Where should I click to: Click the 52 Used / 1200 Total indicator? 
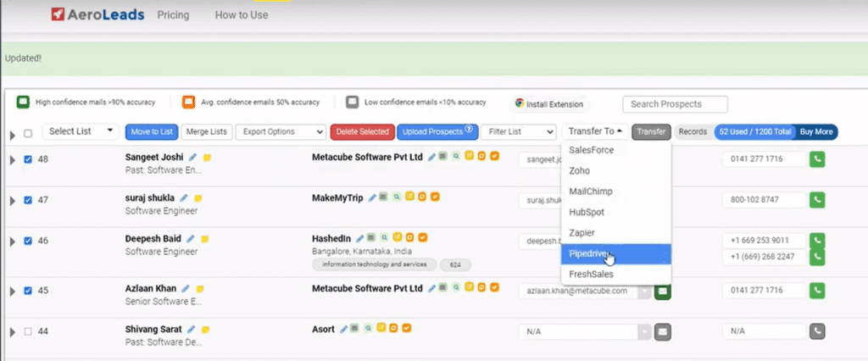coord(754,132)
